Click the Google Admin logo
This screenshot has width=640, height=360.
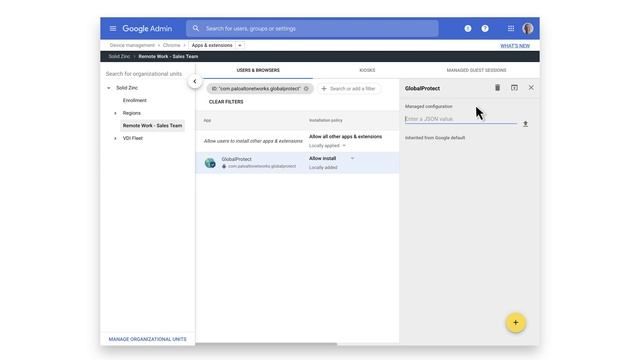147,29
